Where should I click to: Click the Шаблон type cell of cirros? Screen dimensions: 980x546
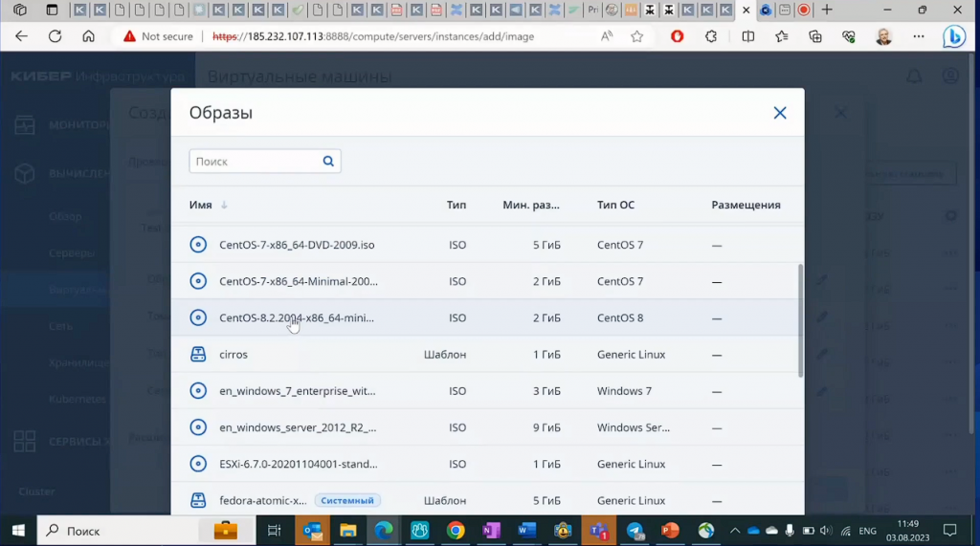tap(445, 354)
